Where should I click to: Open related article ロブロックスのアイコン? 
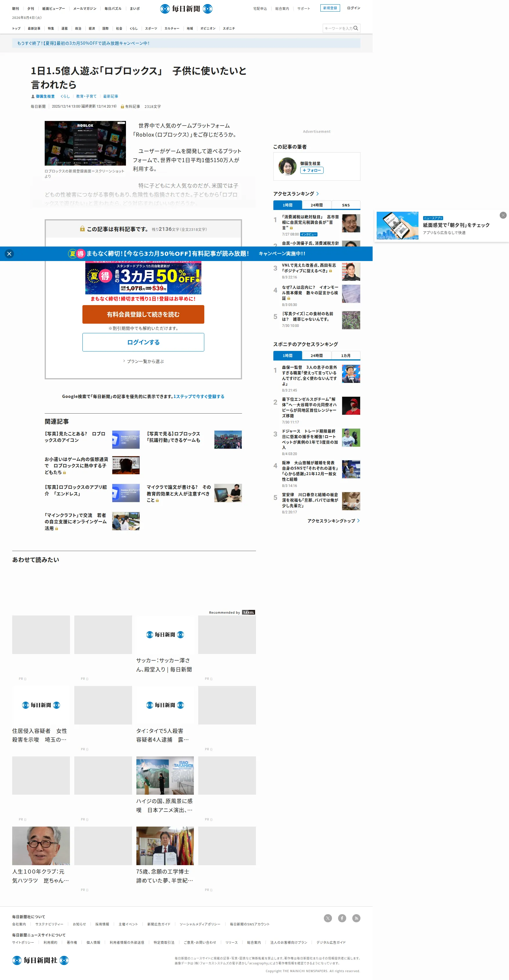75,437
